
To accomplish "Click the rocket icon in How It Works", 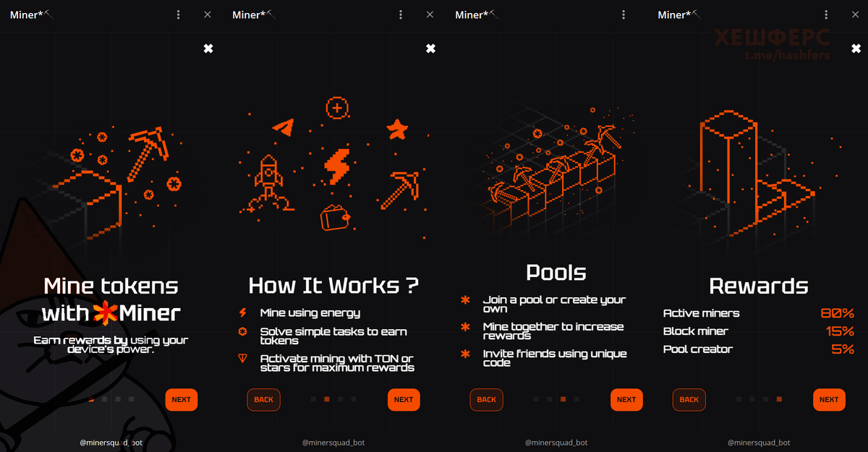I will pyautogui.click(x=268, y=182).
